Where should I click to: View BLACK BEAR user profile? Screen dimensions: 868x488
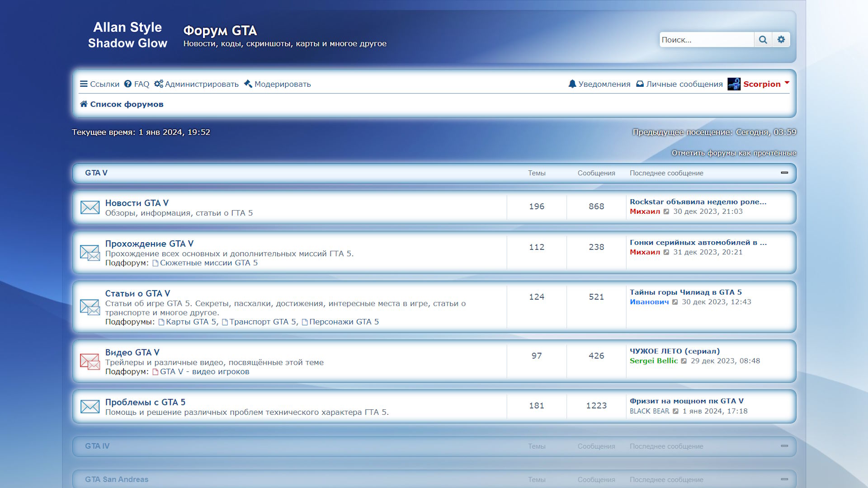tap(649, 411)
